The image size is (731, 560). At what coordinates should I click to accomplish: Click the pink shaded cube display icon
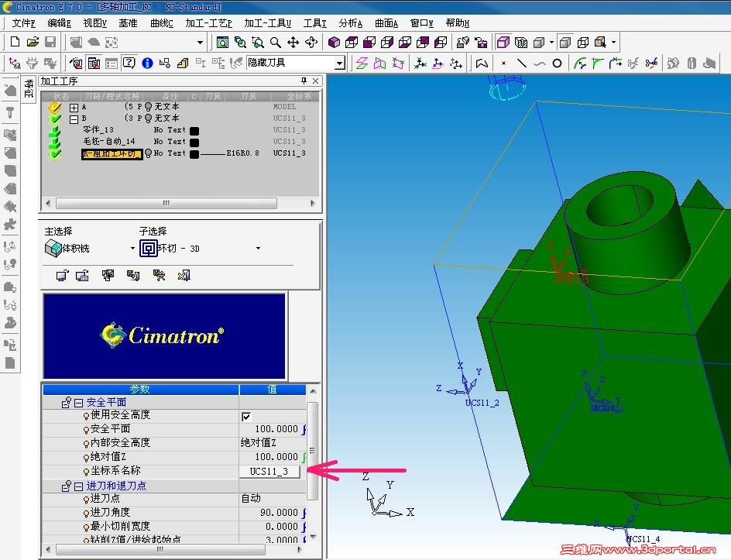[x=503, y=43]
